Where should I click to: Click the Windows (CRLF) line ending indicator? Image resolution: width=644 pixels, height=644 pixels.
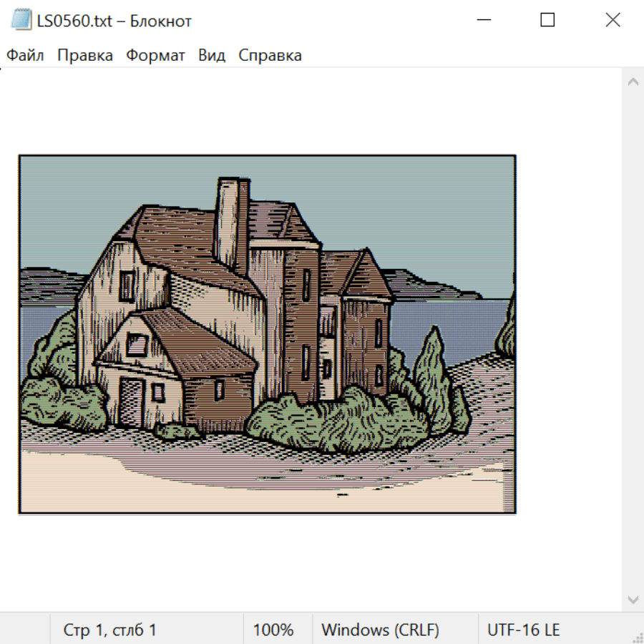[380, 630]
